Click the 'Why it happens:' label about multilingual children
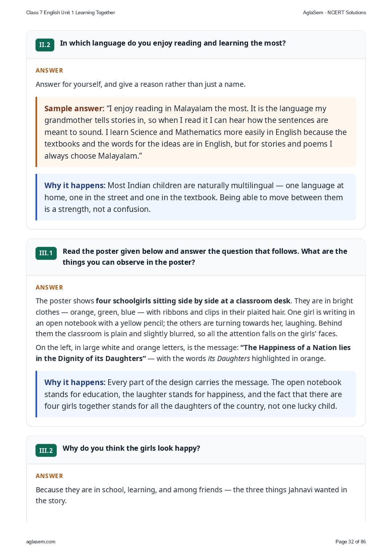This screenshot has width=392, height=555. (75, 186)
